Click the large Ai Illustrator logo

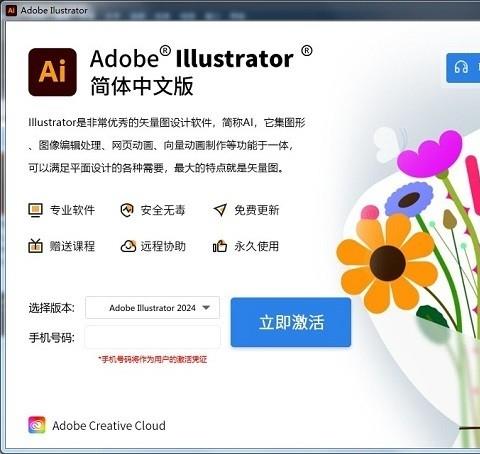tap(52, 72)
